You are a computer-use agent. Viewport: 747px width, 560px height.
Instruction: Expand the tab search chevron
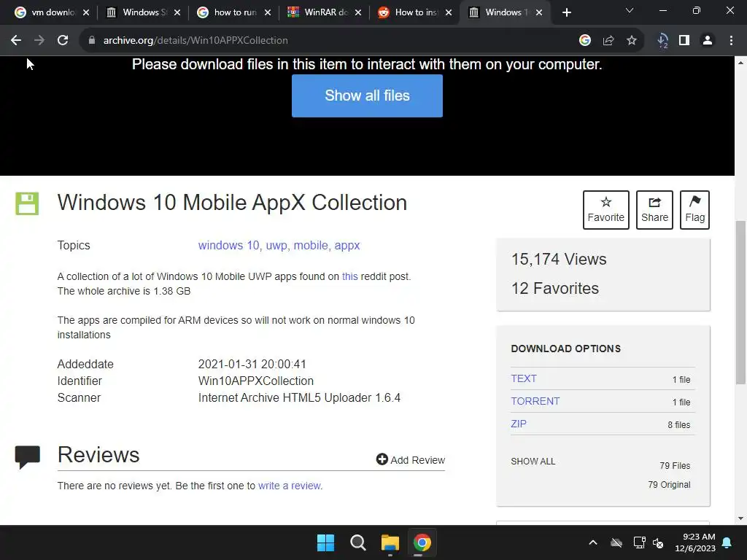[630, 10]
